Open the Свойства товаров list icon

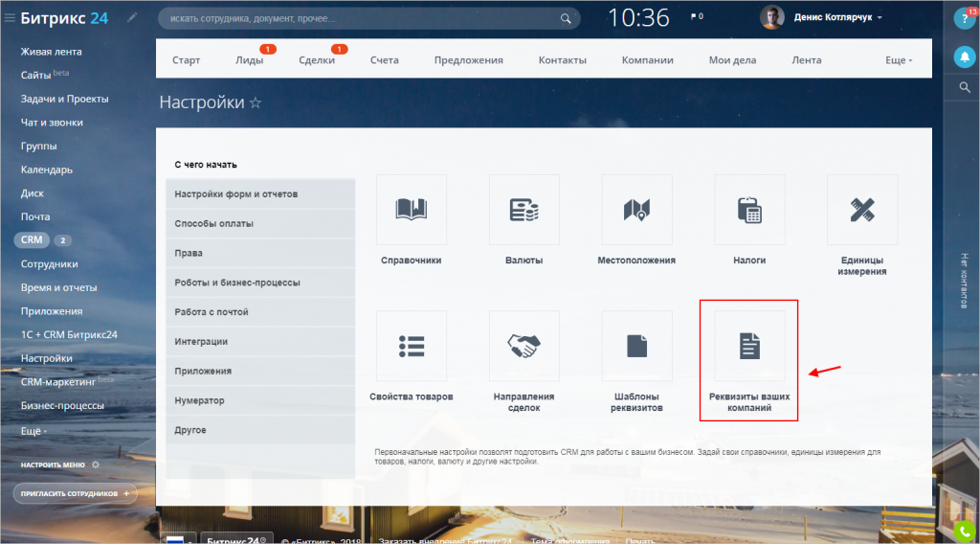click(412, 346)
